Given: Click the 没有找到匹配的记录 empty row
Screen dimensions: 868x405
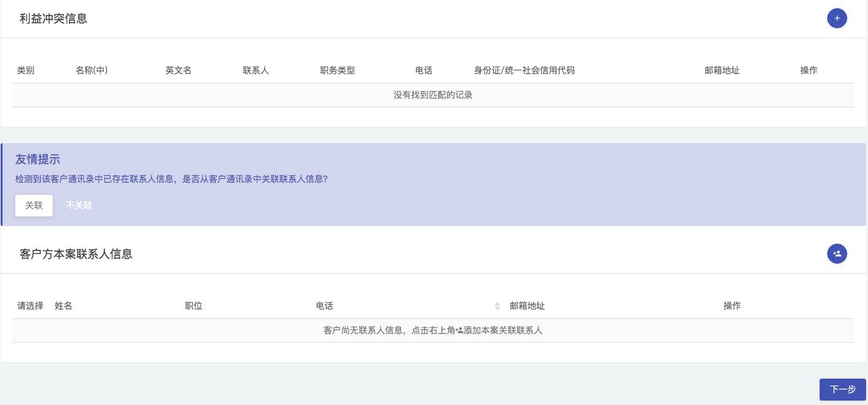Looking at the screenshot, I should tap(432, 95).
